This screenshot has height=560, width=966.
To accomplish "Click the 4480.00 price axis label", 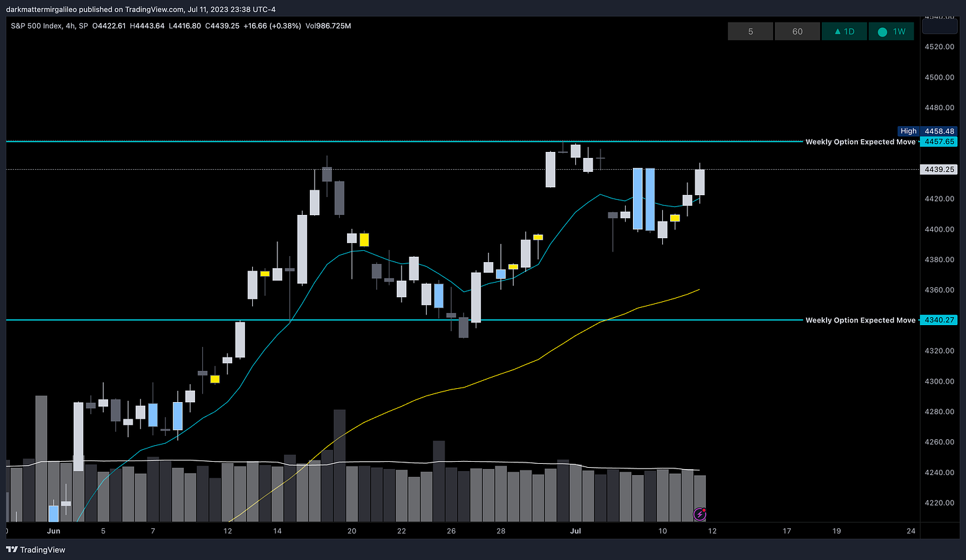I will click(x=939, y=107).
